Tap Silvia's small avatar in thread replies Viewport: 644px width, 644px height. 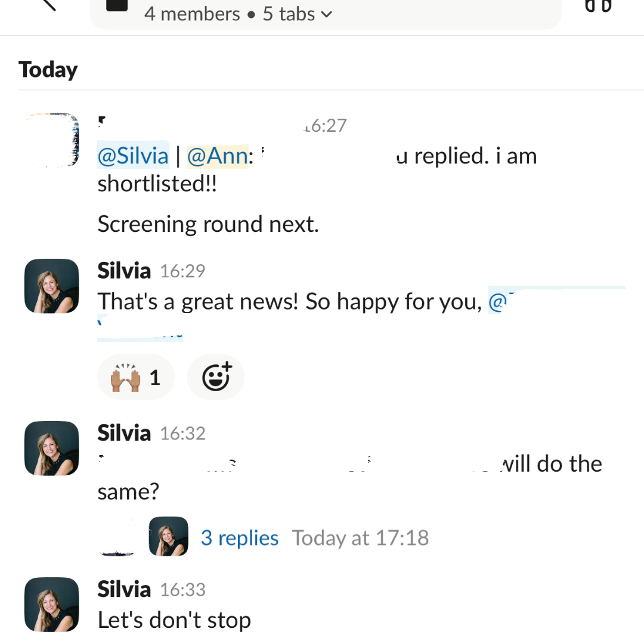(x=168, y=537)
